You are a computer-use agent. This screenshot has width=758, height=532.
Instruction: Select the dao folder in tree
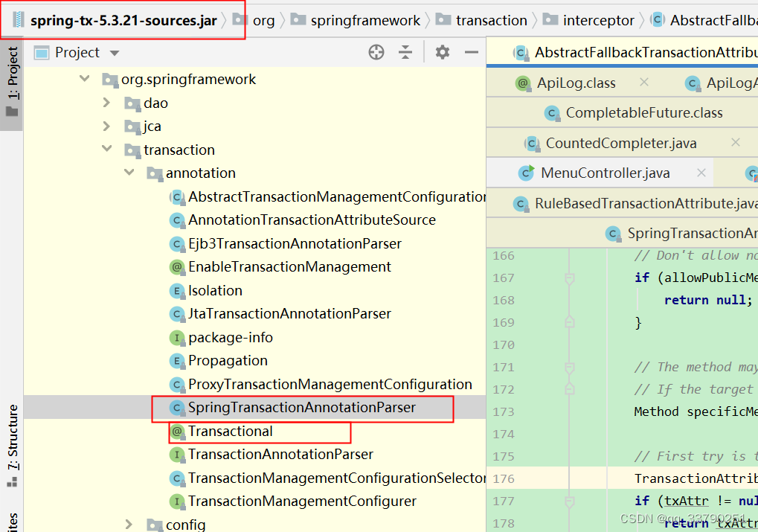click(x=147, y=103)
